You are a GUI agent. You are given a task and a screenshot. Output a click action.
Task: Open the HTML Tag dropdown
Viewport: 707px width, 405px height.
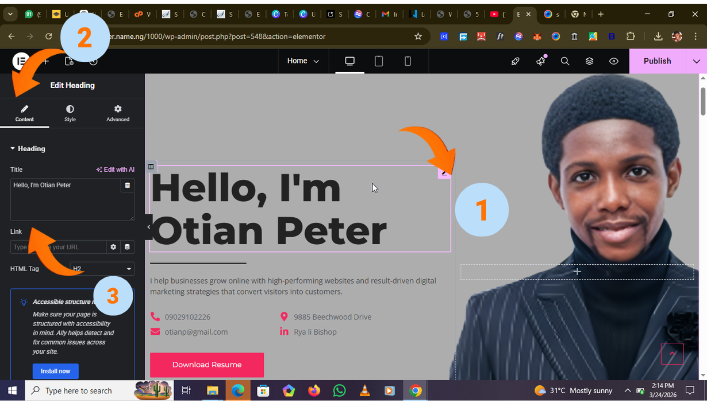(101, 269)
